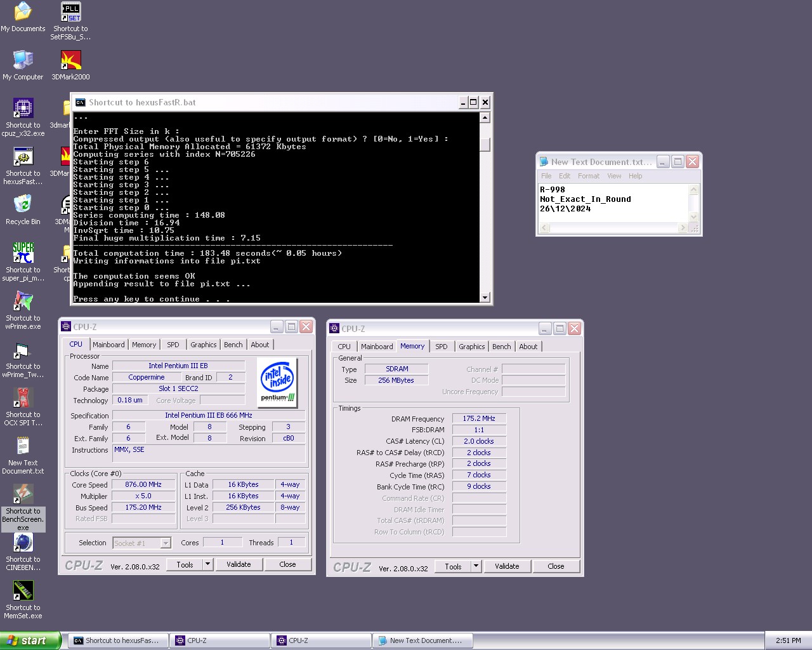
Task: Launch the wPrime.exe shortcut icon
Action: pos(23,301)
